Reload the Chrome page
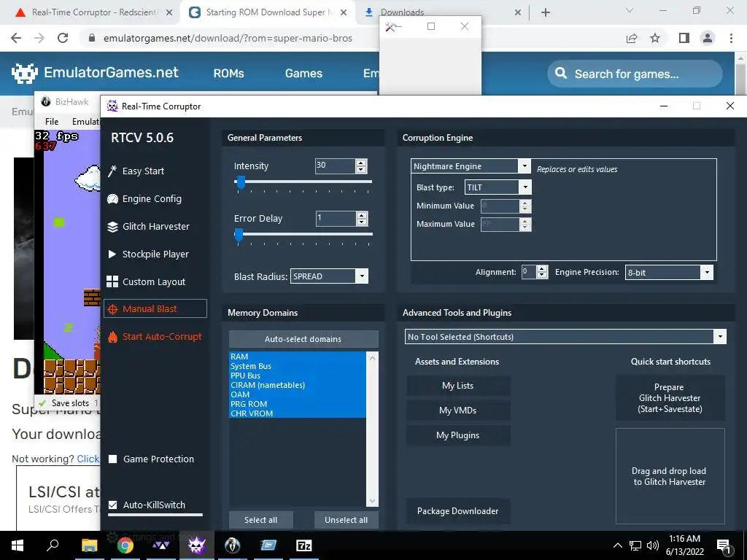Viewport: 747px width, 560px height. [63, 38]
